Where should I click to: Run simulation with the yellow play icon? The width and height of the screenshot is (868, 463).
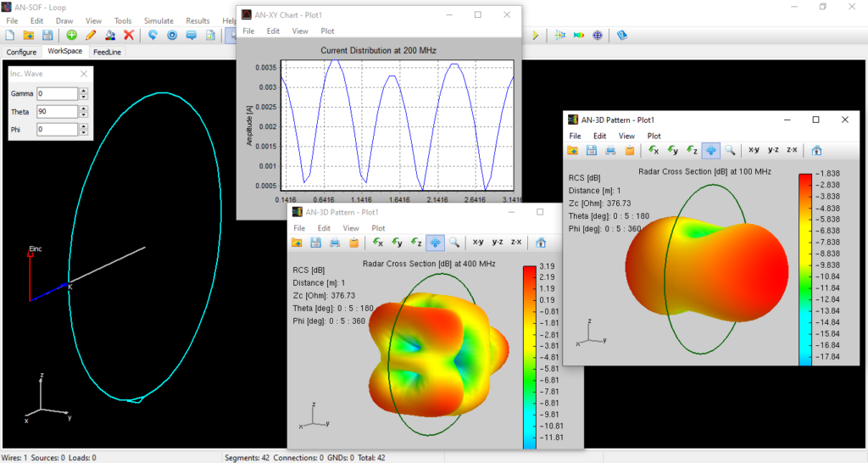pos(536,36)
